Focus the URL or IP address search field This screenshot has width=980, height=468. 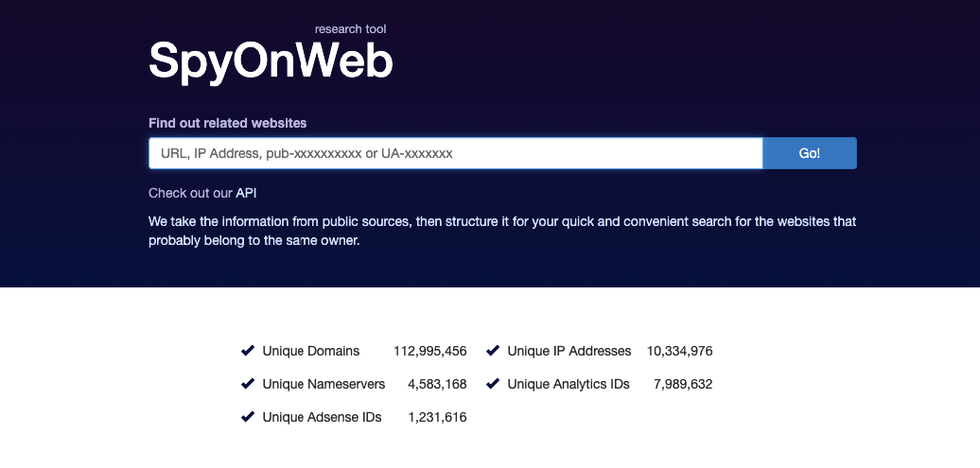tap(456, 153)
